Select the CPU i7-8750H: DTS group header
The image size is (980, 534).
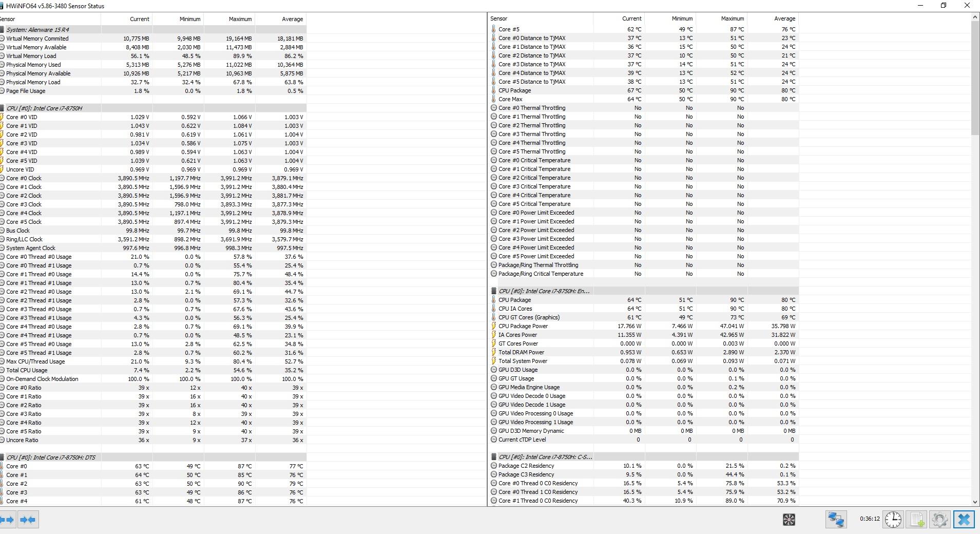click(51, 457)
